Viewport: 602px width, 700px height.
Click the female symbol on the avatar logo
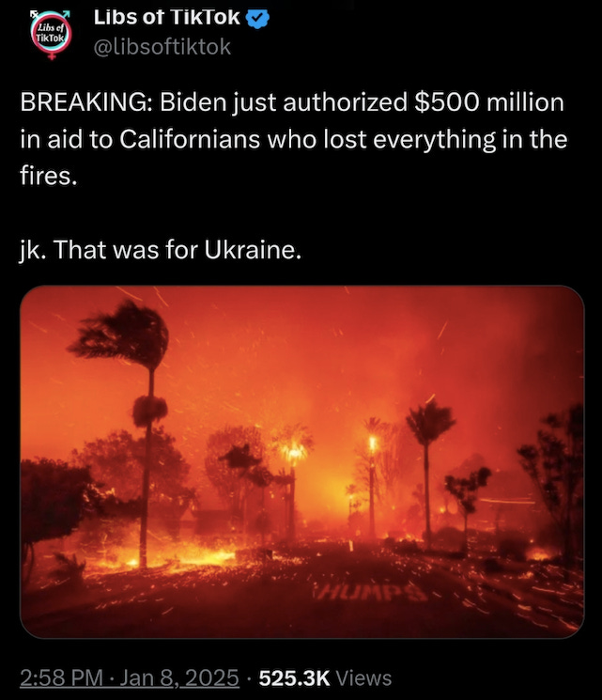point(52,55)
